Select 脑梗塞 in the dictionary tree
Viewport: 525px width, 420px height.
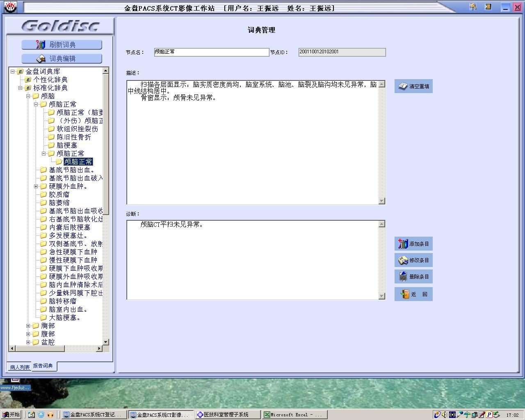click(x=67, y=145)
